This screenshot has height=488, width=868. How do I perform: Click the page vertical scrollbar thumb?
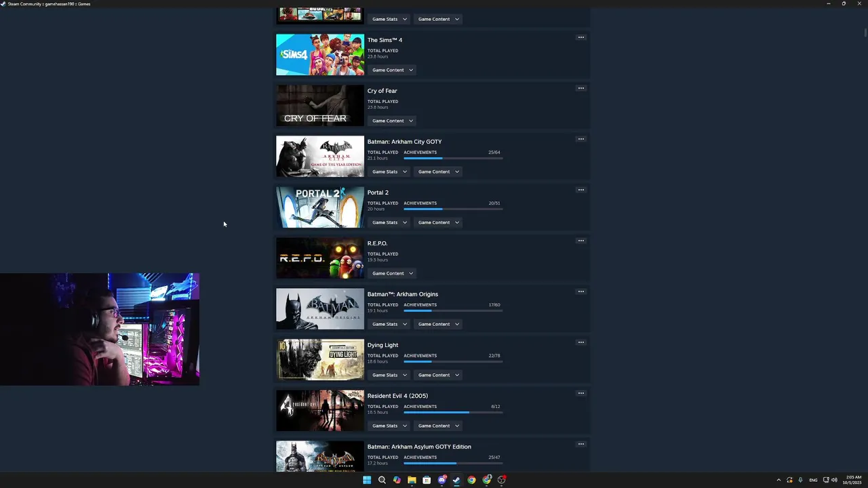865,31
